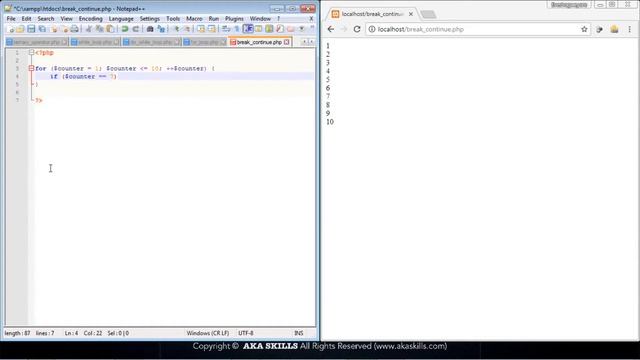640x360 pixels.
Task: Click the Redo arrow icon
Action: point(136,29)
